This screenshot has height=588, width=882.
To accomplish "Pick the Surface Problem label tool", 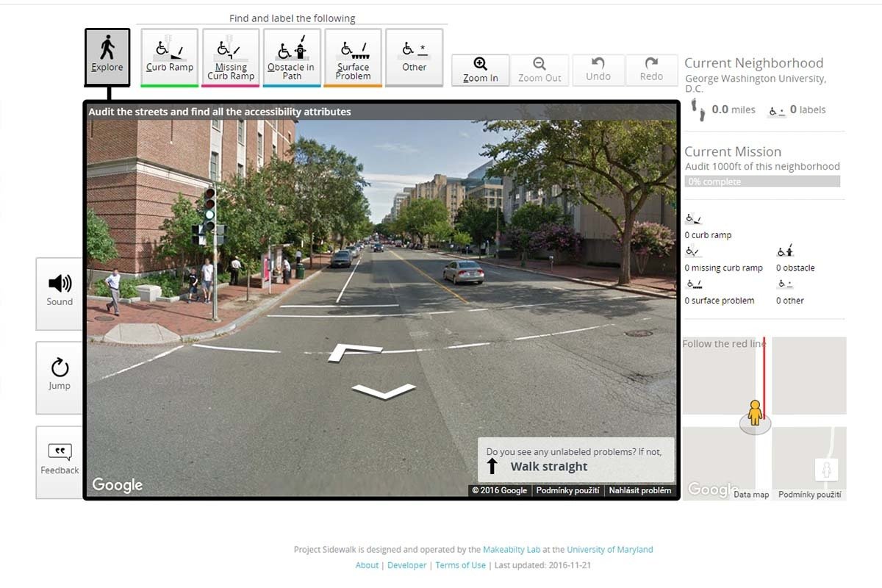I will [x=353, y=57].
